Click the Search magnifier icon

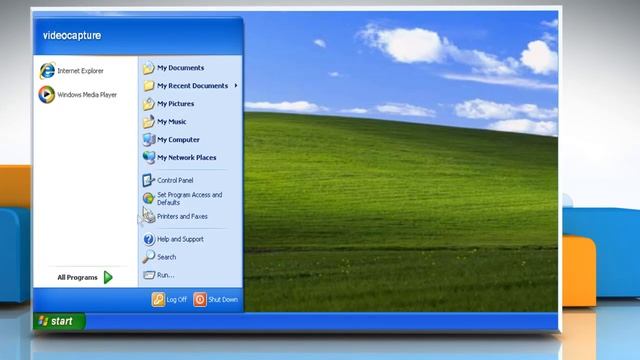[x=149, y=257]
